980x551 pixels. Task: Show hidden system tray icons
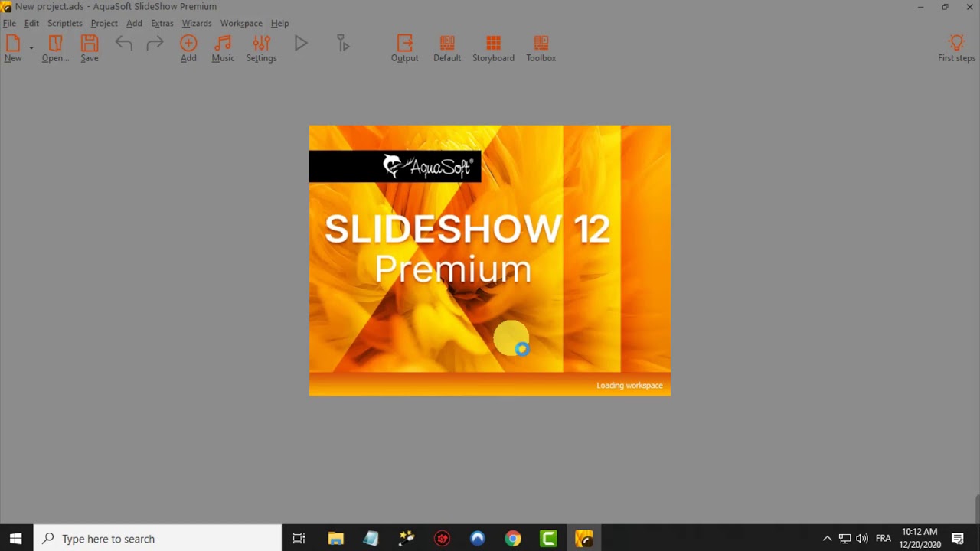(x=827, y=539)
